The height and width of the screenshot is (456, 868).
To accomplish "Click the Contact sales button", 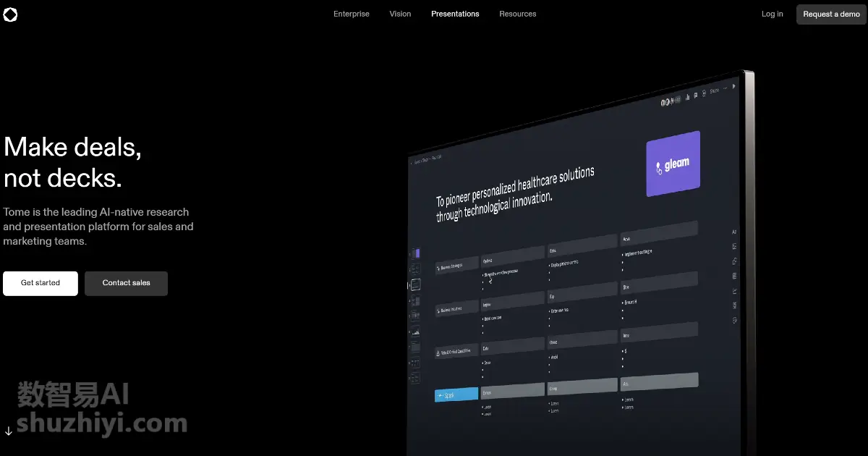I will pos(127,283).
